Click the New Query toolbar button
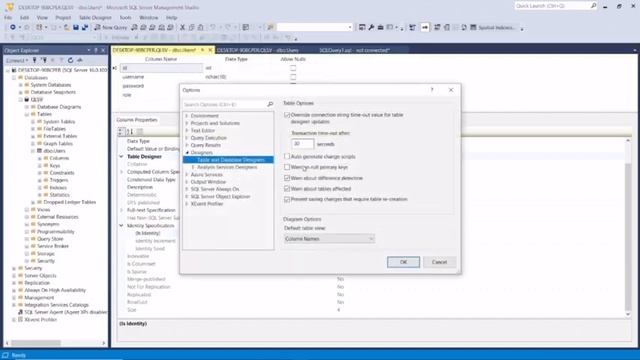 pos(111,27)
